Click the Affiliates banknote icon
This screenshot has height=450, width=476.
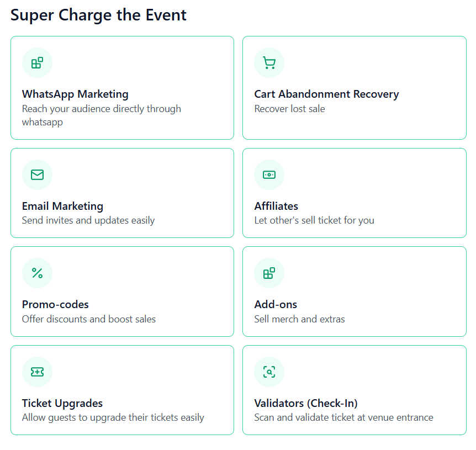[x=269, y=175]
